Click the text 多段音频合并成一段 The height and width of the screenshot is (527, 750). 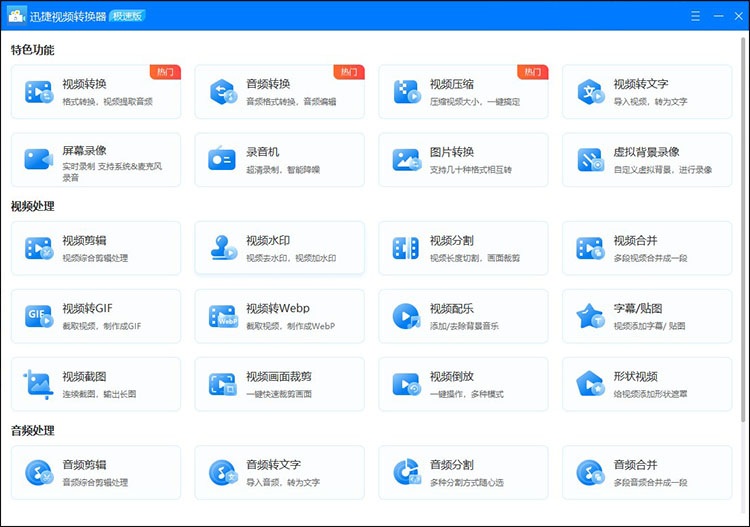tap(651, 482)
